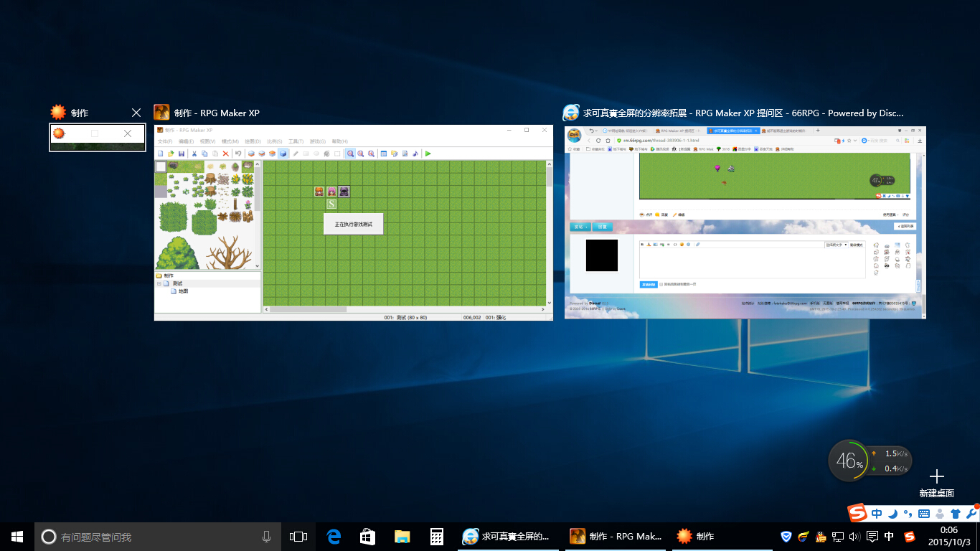Open the Action Center notifications icon
The height and width of the screenshot is (551, 980).
point(872,536)
